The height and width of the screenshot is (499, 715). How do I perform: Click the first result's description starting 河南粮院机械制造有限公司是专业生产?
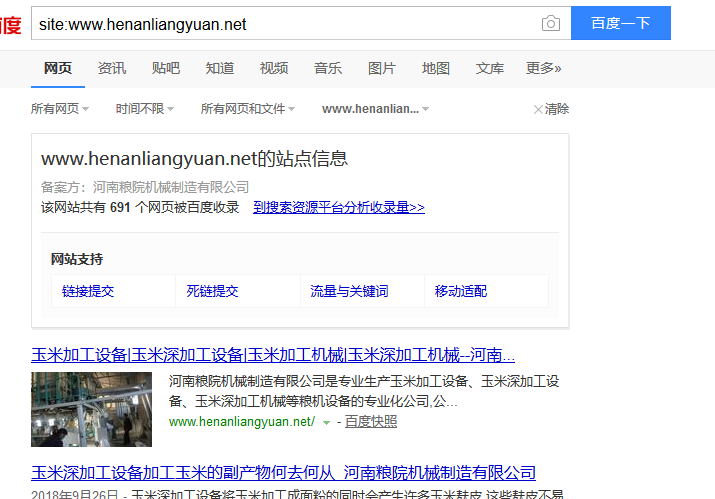364,391
